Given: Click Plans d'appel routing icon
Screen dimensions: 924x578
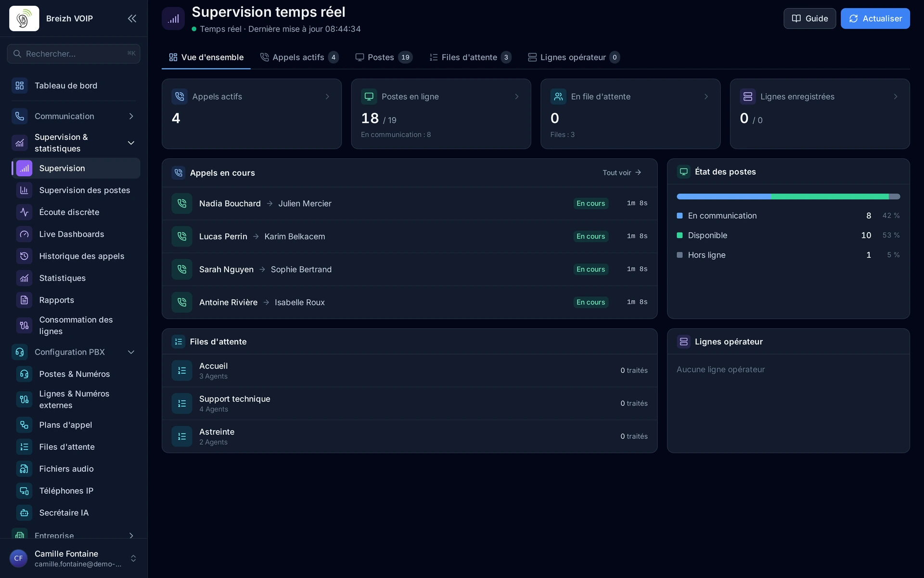Looking at the screenshot, I should 24,425.
